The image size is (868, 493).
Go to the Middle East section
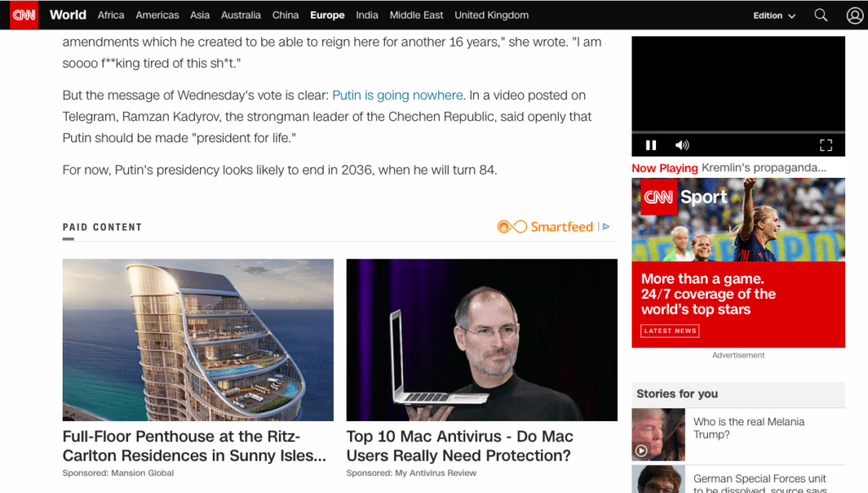pos(416,15)
